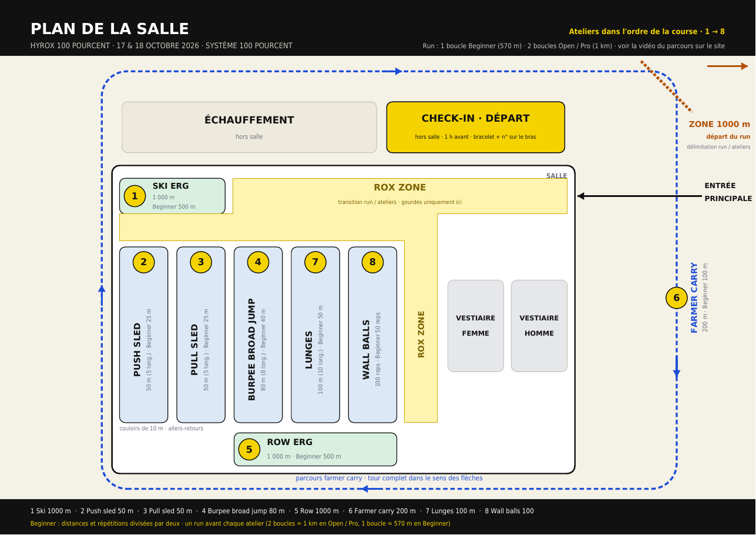Click the ZONE 1000 m label
This screenshot has height=535, width=756.
coord(720,124)
